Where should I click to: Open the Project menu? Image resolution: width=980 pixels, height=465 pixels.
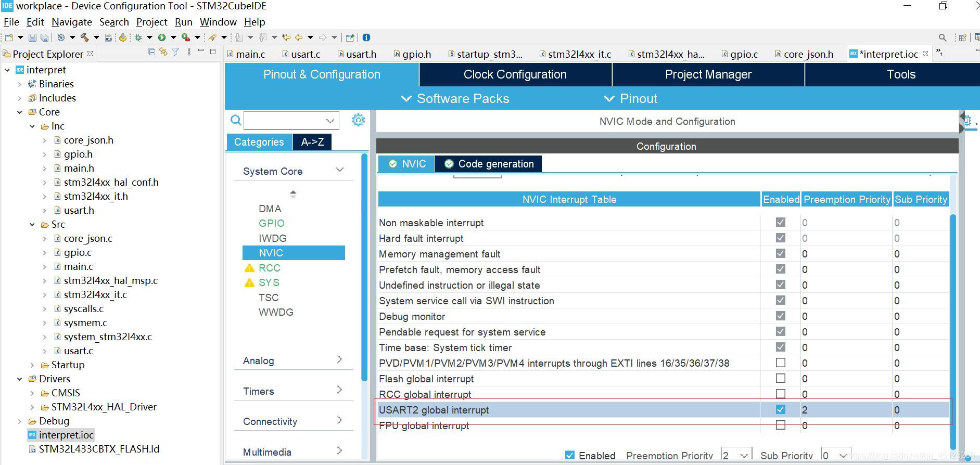[151, 22]
